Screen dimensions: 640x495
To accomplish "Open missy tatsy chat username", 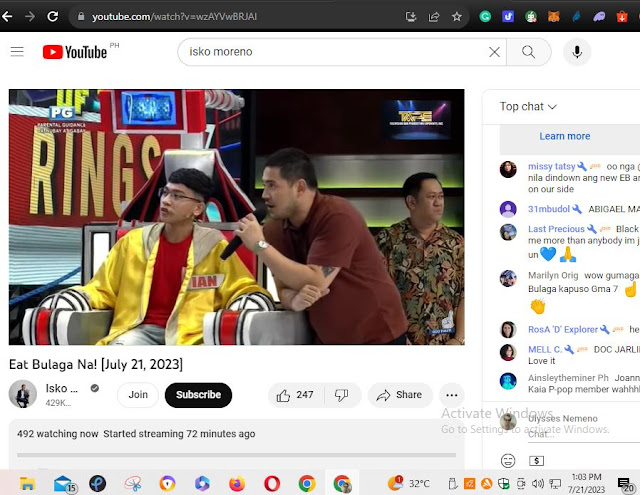I will click(551, 166).
